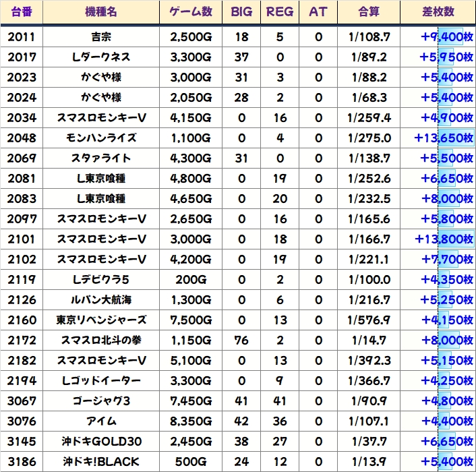Click the 台番 column header

pos(21,12)
